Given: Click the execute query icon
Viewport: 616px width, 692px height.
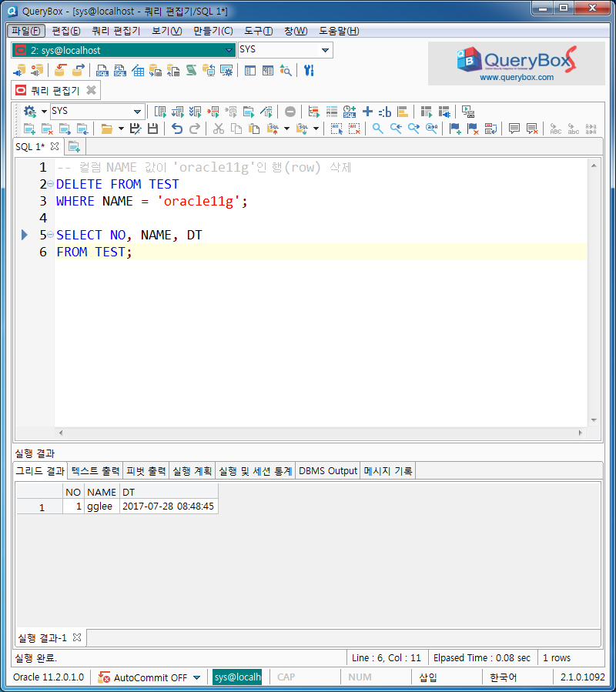Looking at the screenshot, I should coord(160,112).
